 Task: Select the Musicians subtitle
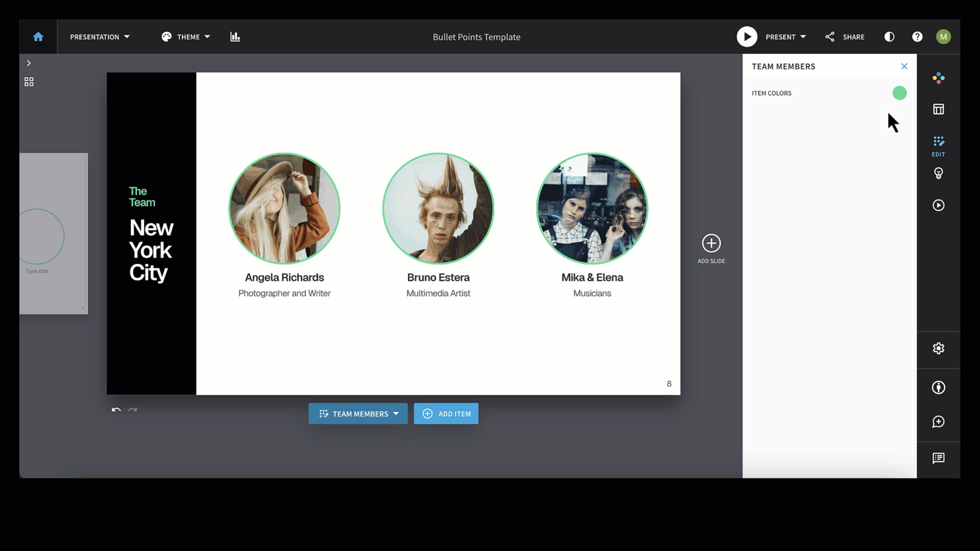pyautogui.click(x=592, y=293)
